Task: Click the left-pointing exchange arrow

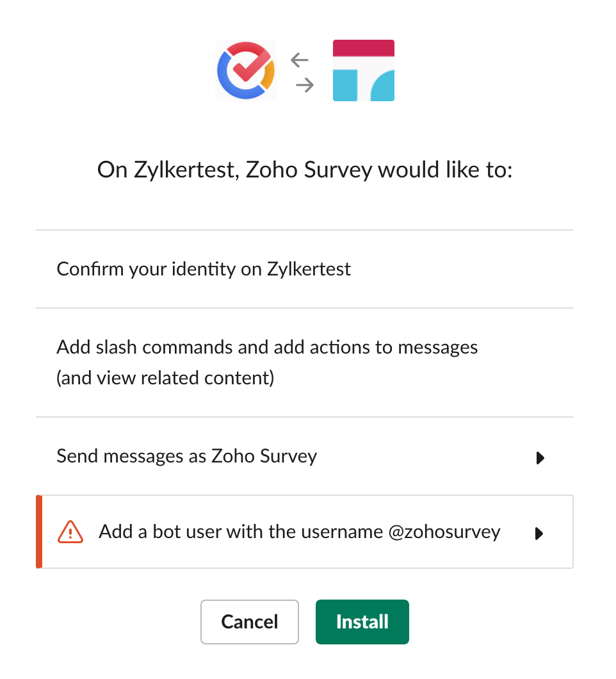Action: 300,60
